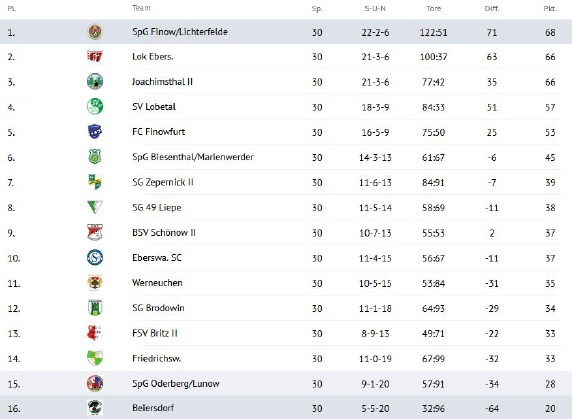Open the SpG Oderberg/Lunow team link

pos(176,384)
